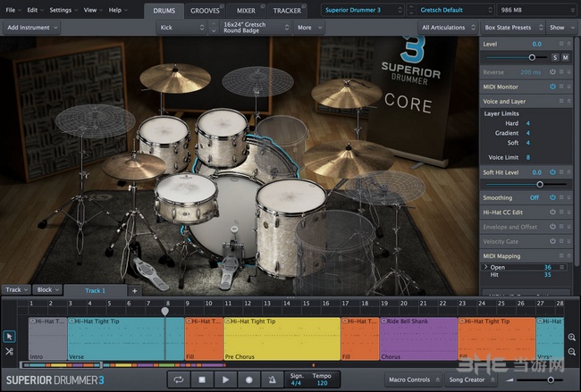Switch to the GROOVES tab

[x=205, y=10]
